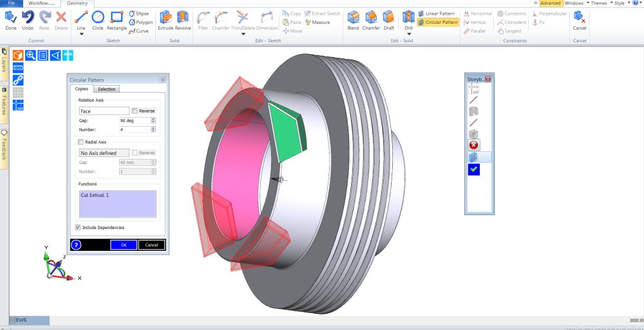Click the EWS tab at bottom left
Image resolution: width=644 pixels, height=330 pixels.
tap(29, 320)
